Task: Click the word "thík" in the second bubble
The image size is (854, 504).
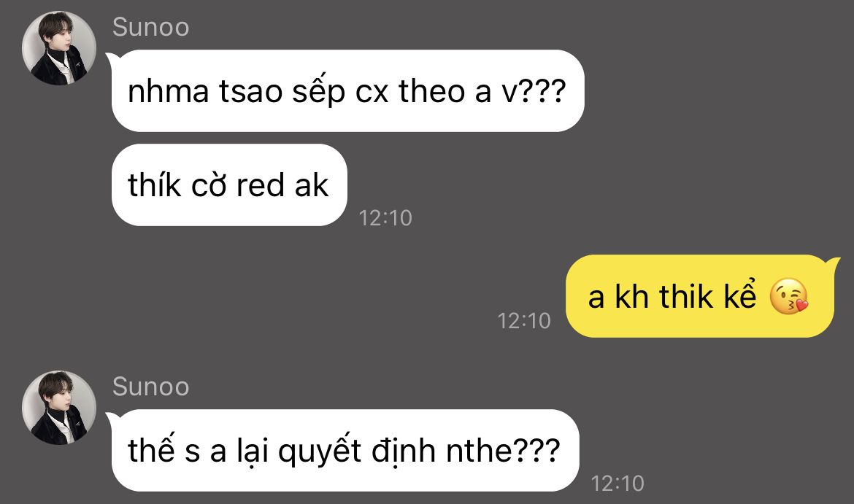Action: pyautogui.click(x=154, y=185)
